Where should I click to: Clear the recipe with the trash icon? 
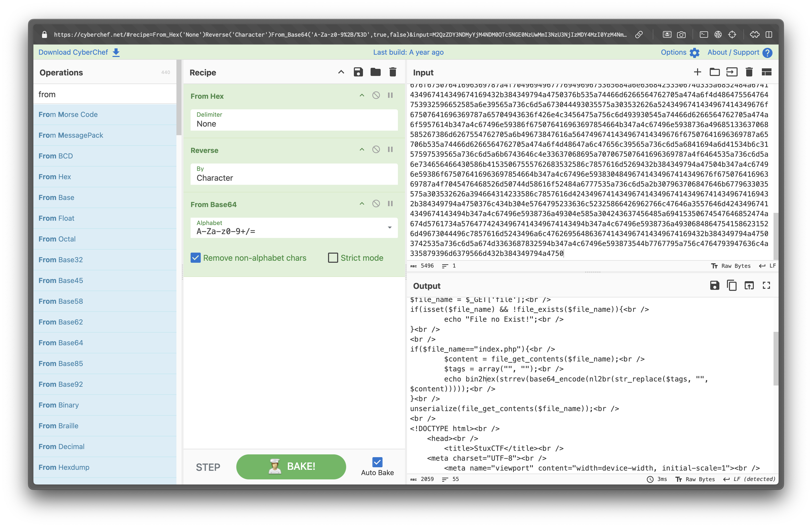pos(393,72)
